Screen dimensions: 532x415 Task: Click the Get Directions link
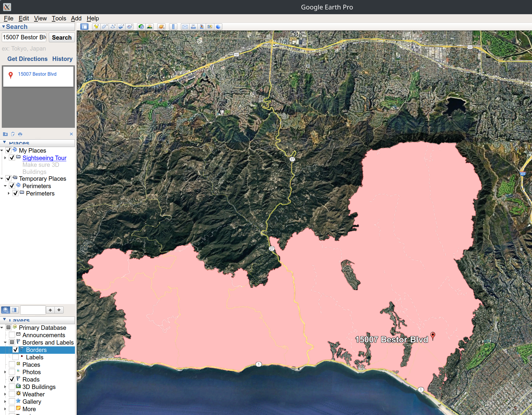28,59
